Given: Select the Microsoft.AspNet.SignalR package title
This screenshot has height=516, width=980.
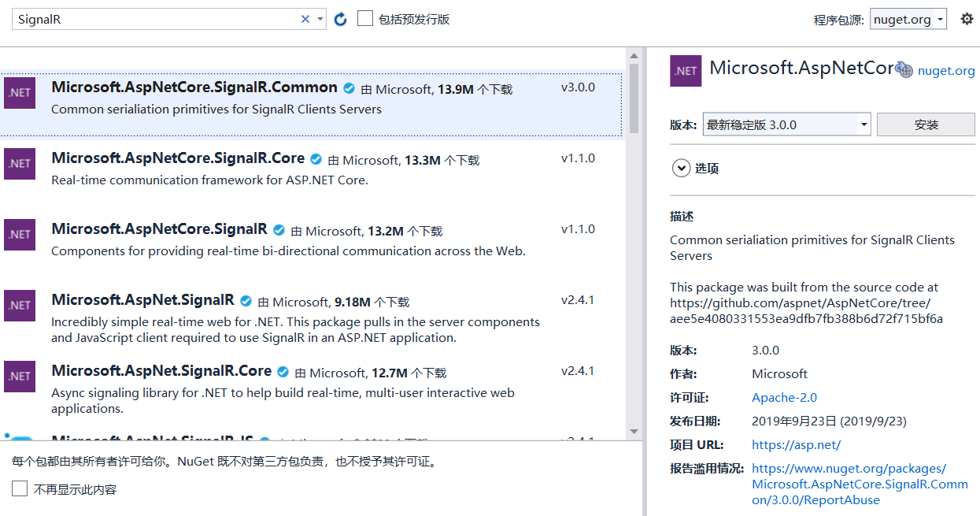Looking at the screenshot, I should coord(142,300).
